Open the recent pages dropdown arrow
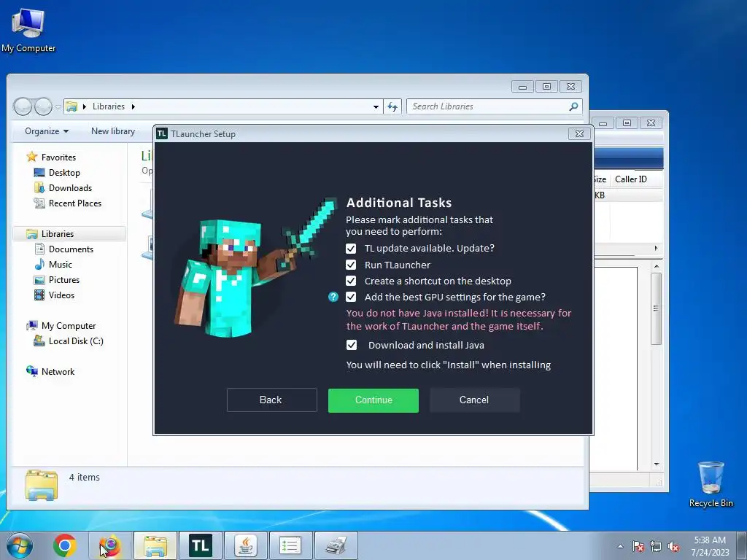 click(x=58, y=107)
